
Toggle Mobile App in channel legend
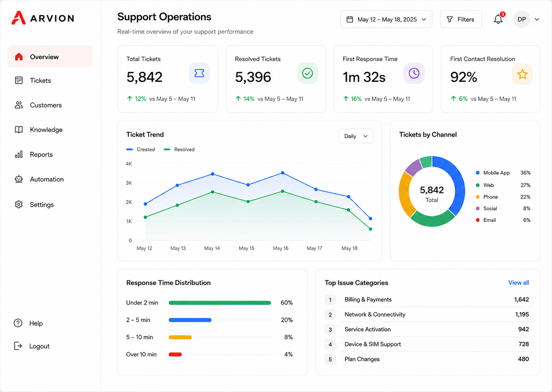coord(503,173)
